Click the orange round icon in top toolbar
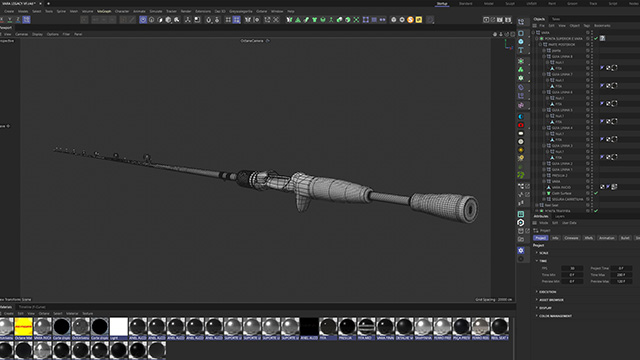Image resolution: width=640 pixels, height=360 pixels. (411, 20)
